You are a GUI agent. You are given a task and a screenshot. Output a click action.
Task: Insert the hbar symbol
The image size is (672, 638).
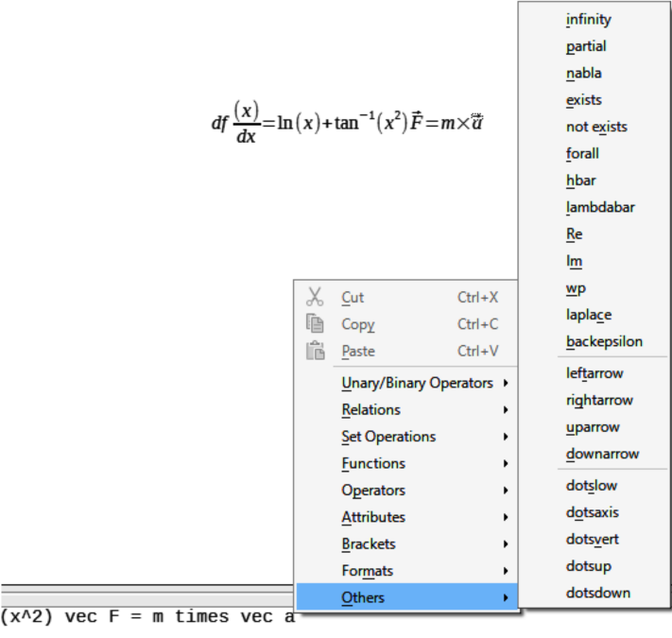pos(581,180)
